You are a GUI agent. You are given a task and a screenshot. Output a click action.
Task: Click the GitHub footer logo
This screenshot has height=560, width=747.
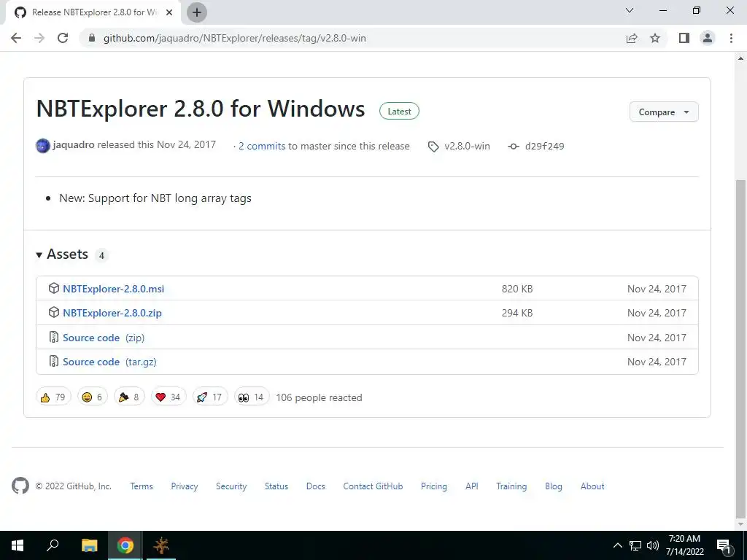click(20, 486)
